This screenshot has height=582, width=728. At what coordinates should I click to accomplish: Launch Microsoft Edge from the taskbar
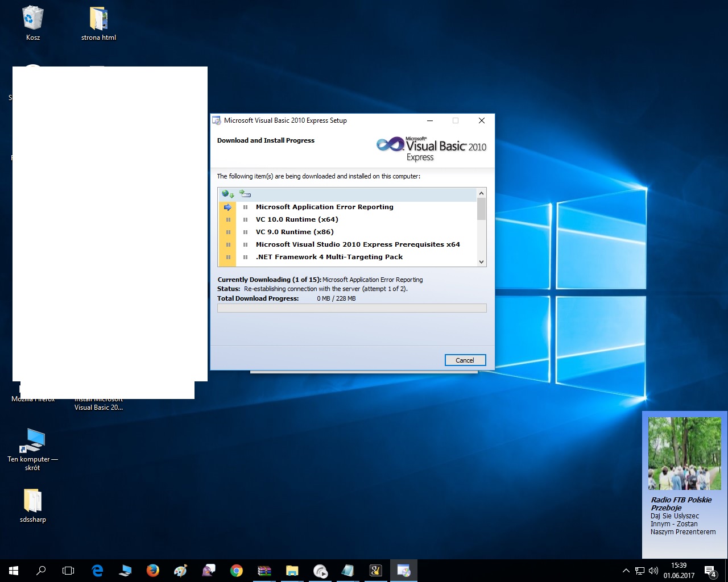[x=97, y=571]
